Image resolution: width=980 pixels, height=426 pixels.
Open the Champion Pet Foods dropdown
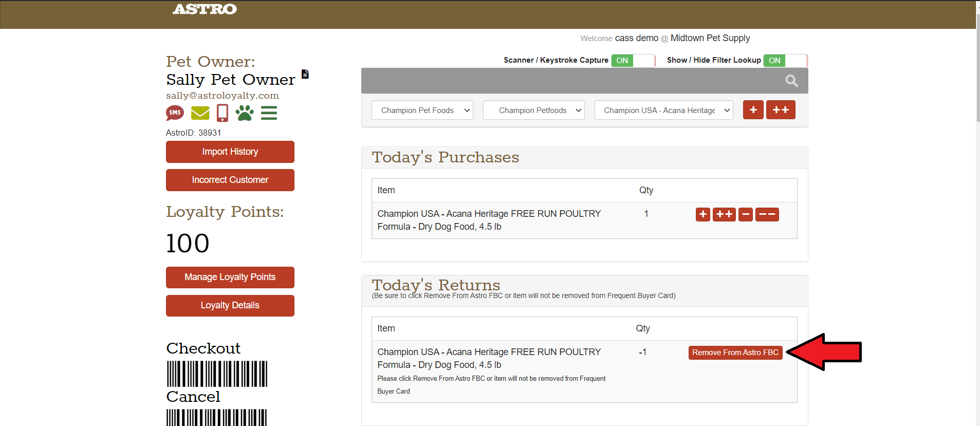422,110
